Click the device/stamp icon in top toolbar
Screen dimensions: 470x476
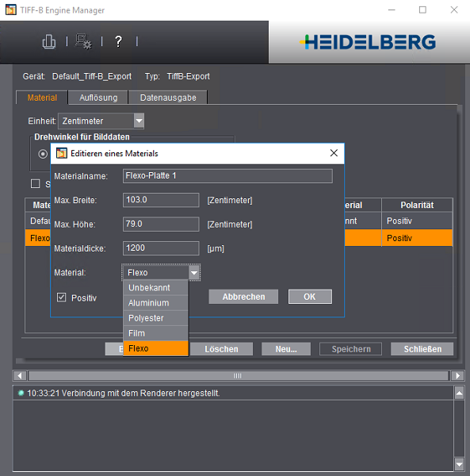49,41
